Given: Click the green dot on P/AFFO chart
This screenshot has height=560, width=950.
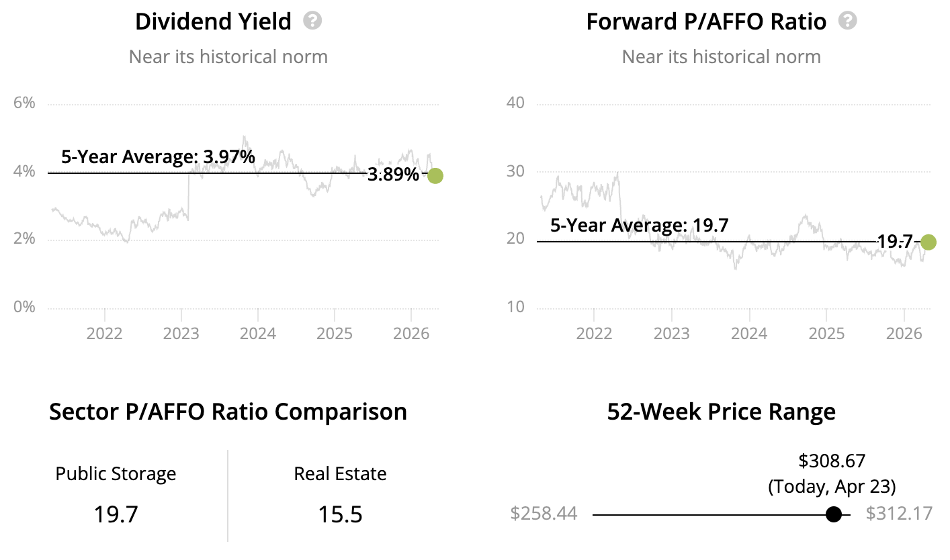Looking at the screenshot, I should pos(928,242).
